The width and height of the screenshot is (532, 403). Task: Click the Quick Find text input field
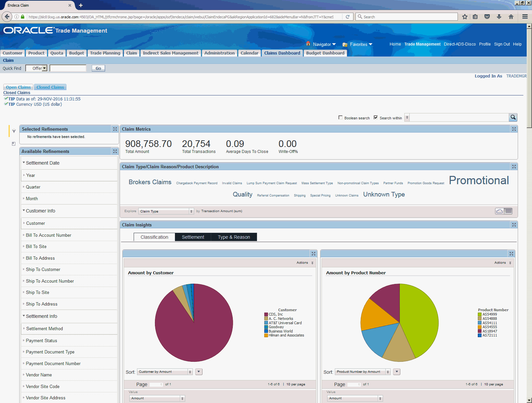68,68
